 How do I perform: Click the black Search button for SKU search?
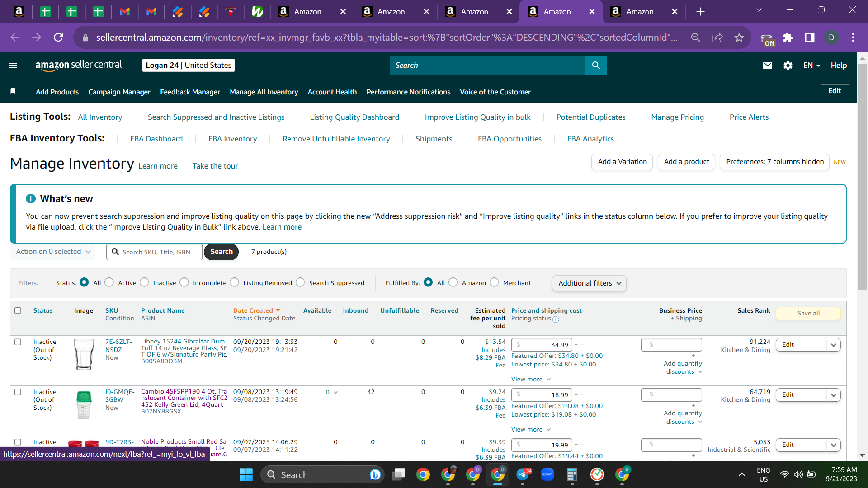(221, 252)
